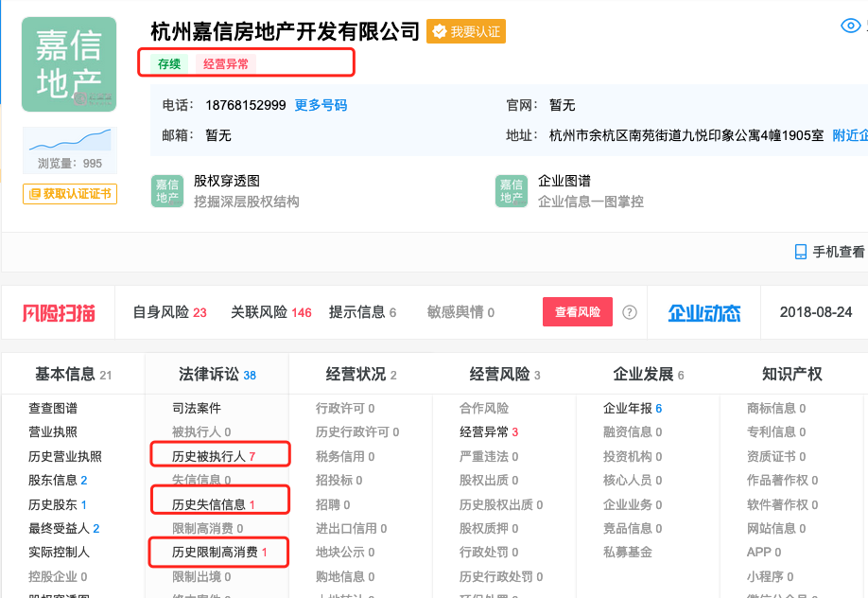Click the 商标信息 0 entry
The width and height of the screenshot is (868, 598).
tap(776, 409)
